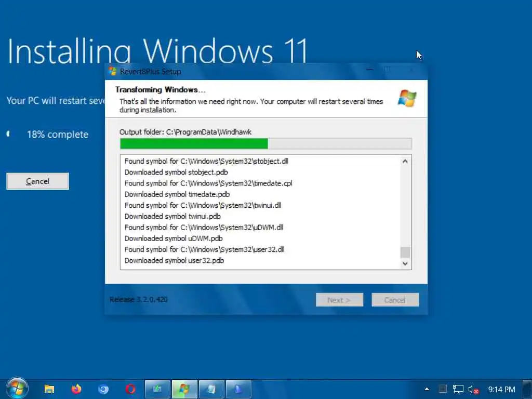Image resolution: width=532 pixels, height=399 pixels.
Task: Select 'Downloaded symbol timedate.pdb' line
Action: [177, 194]
